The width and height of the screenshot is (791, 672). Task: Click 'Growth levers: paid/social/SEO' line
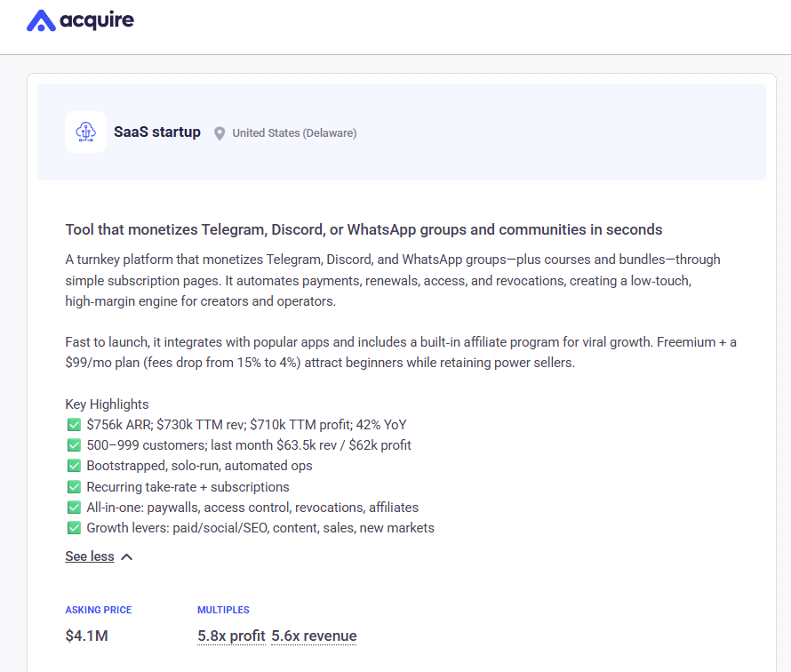click(x=260, y=528)
